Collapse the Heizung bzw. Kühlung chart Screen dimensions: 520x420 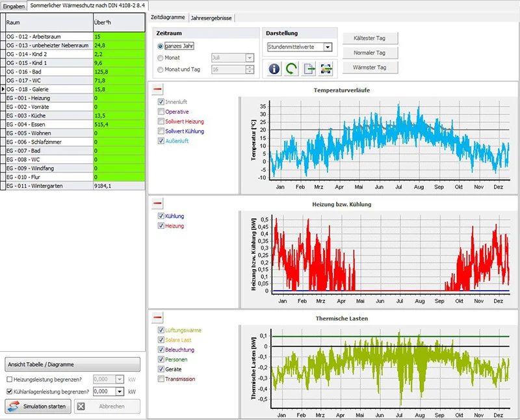pyautogui.click(x=158, y=203)
